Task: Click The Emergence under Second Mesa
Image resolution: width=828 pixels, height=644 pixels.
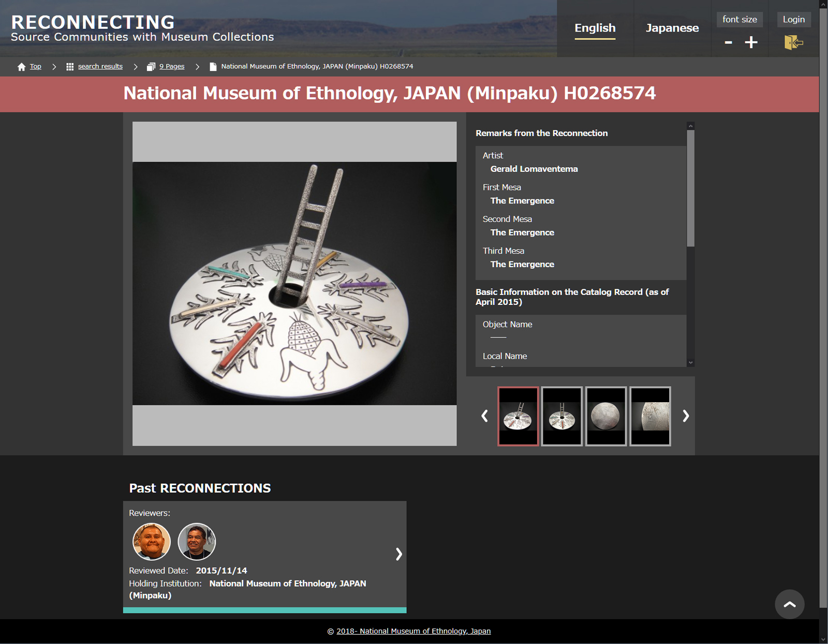Action: click(x=522, y=232)
